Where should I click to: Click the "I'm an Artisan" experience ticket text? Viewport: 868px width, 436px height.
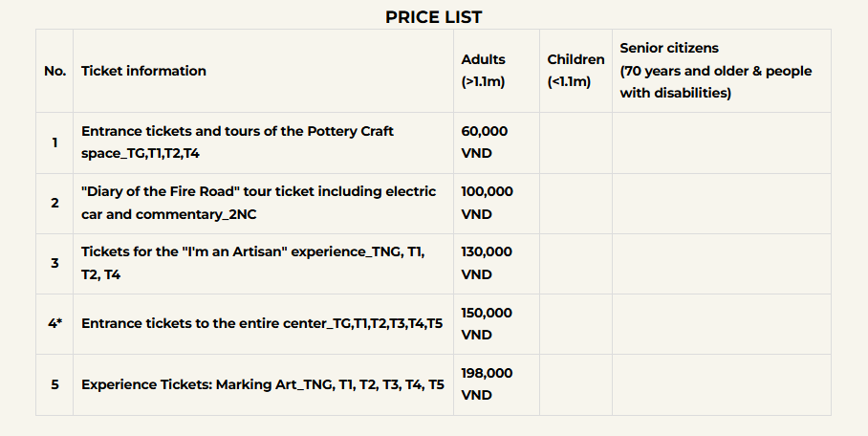(x=253, y=263)
